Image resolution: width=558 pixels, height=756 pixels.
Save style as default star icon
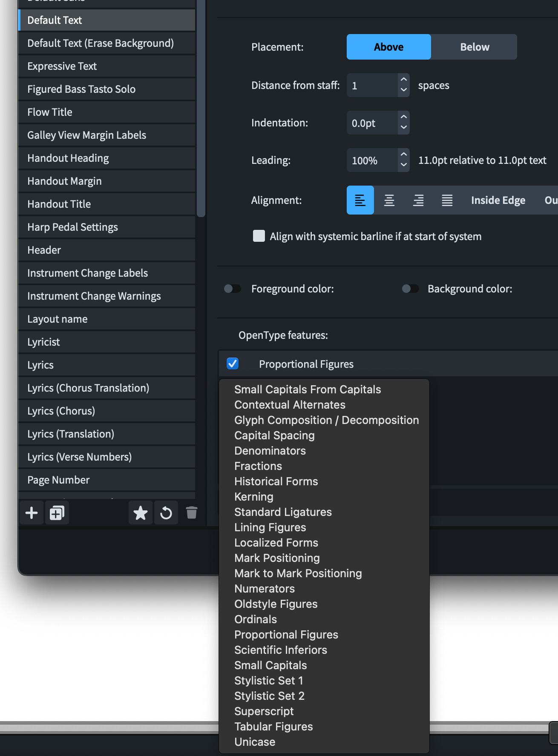(140, 513)
